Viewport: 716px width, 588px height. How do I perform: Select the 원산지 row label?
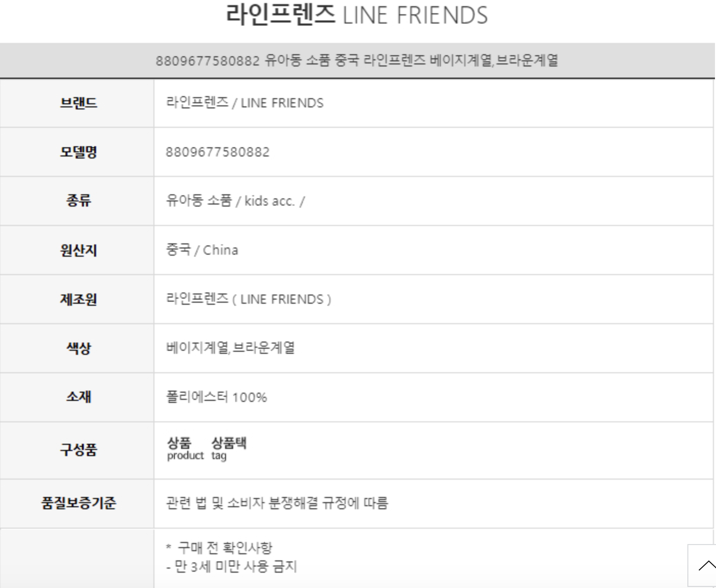(78, 250)
